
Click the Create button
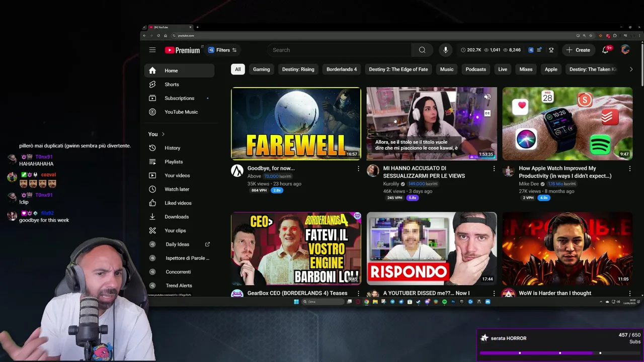[x=578, y=50]
